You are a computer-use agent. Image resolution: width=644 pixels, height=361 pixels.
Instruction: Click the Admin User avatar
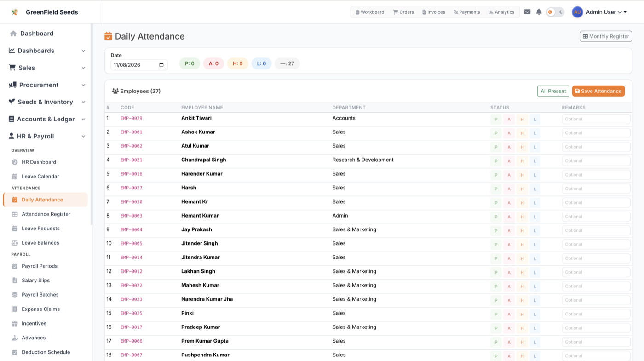pyautogui.click(x=577, y=12)
